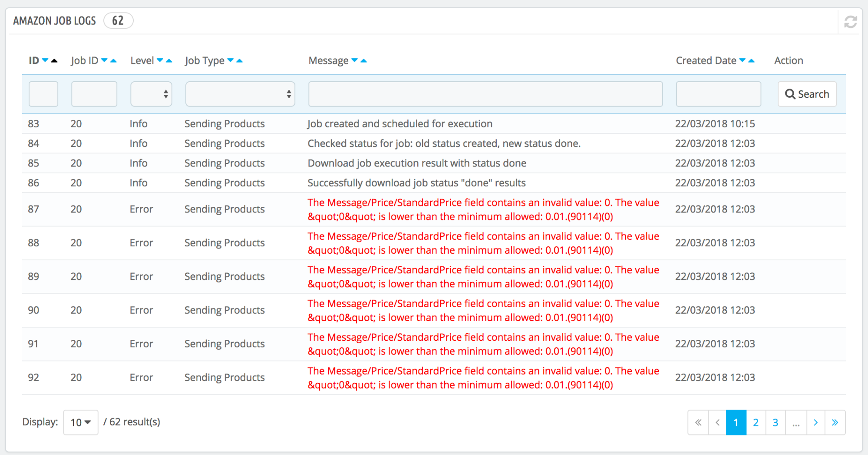Sort ID column ascending arrow
Image resolution: width=868 pixels, height=455 pixels.
(54, 60)
